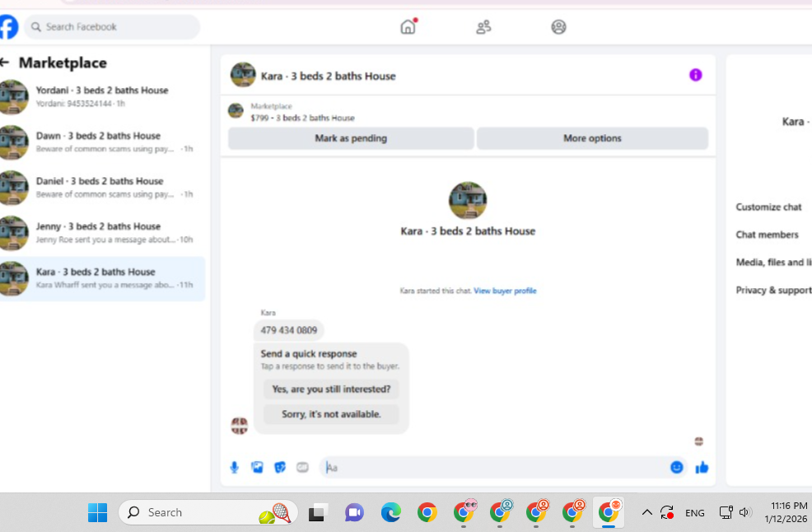This screenshot has width=812, height=532.
Task: Send a thumbs-up like
Action: 702,467
